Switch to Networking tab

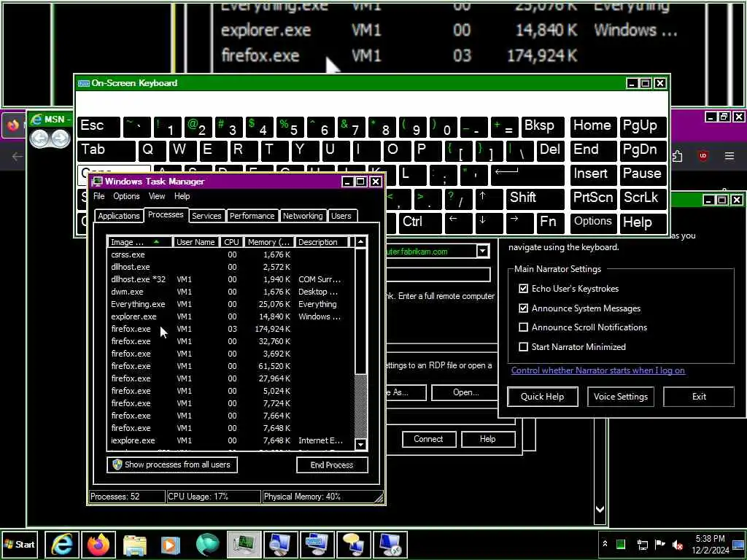click(303, 216)
